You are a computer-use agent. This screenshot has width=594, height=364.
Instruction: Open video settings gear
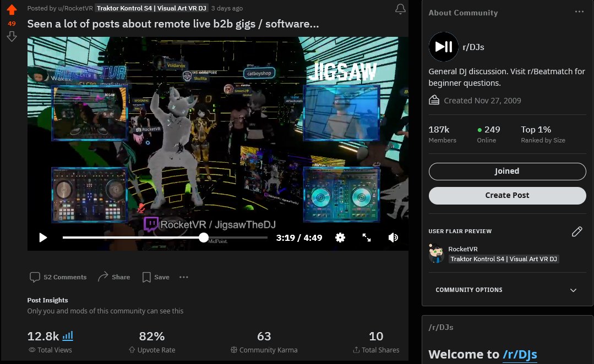click(x=340, y=238)
